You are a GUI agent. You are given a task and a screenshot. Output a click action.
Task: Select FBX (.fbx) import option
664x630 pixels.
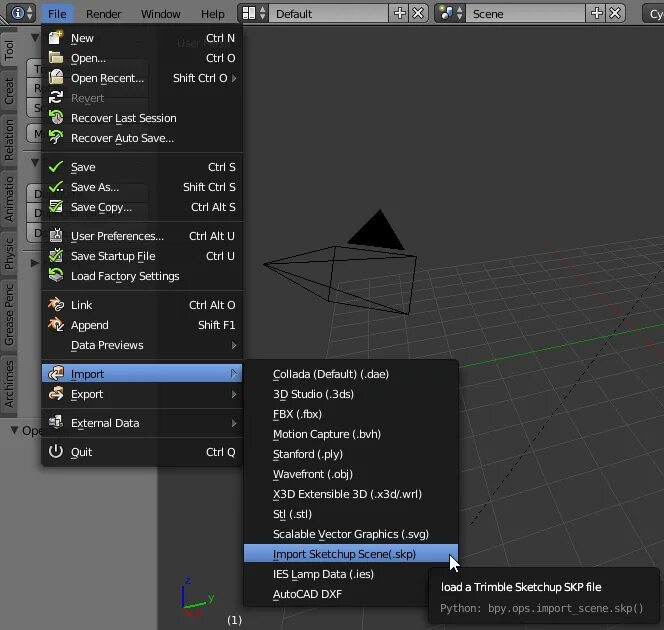(x=351, y=414)
